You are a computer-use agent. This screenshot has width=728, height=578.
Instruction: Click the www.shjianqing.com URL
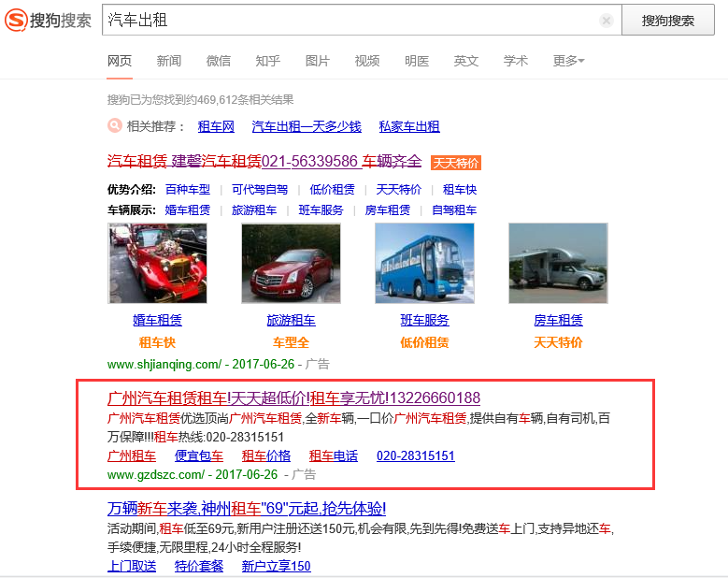coord(164,364)
